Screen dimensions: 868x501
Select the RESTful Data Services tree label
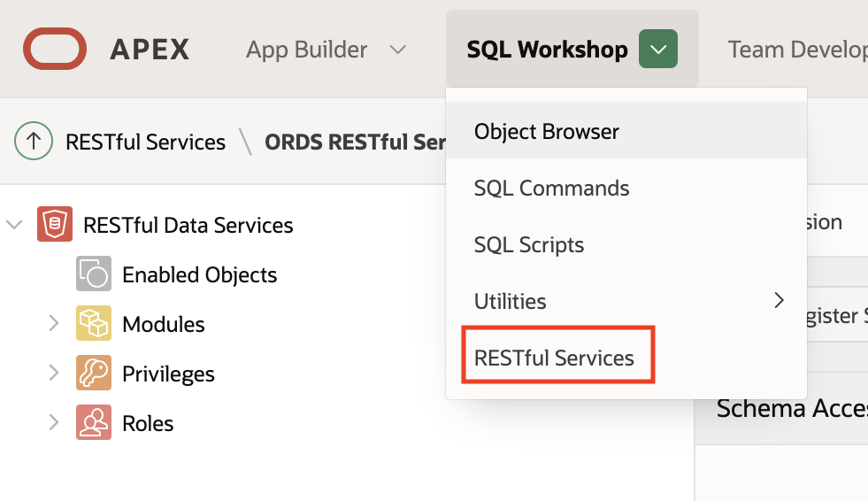[188, 225]
